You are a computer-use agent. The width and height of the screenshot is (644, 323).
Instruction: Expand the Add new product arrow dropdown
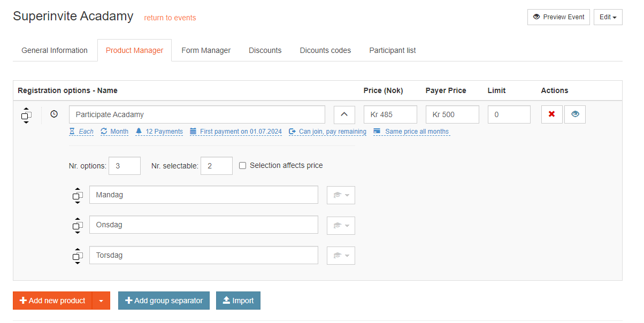tap(101, 301)
